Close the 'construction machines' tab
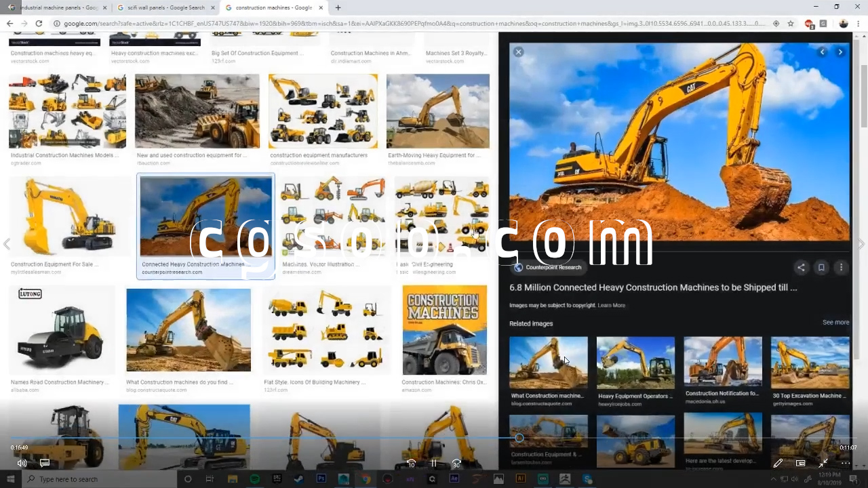Screen dimensions: 868x488 coord(319,7)
